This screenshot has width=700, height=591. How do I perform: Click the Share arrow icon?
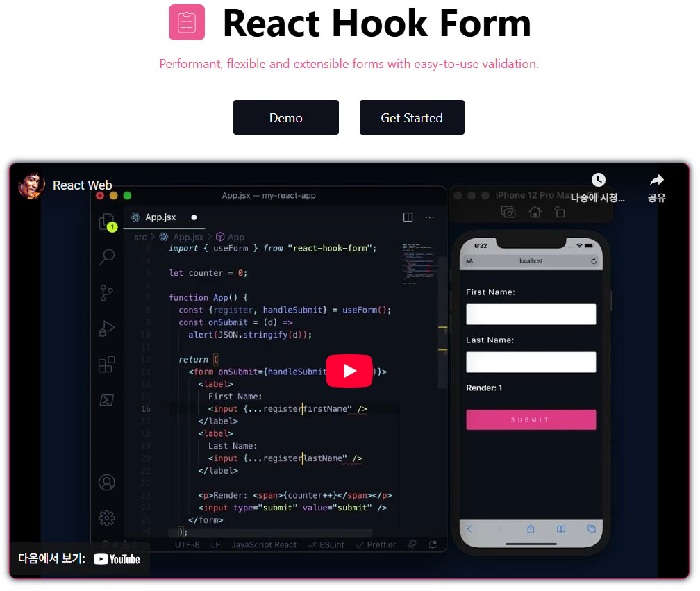point(656,180)
